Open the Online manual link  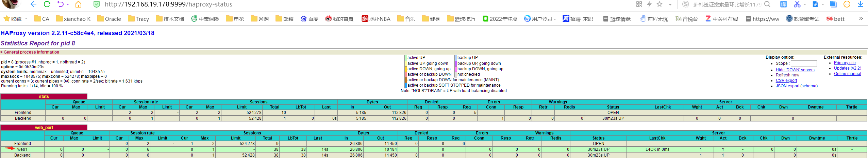(847, 74)
